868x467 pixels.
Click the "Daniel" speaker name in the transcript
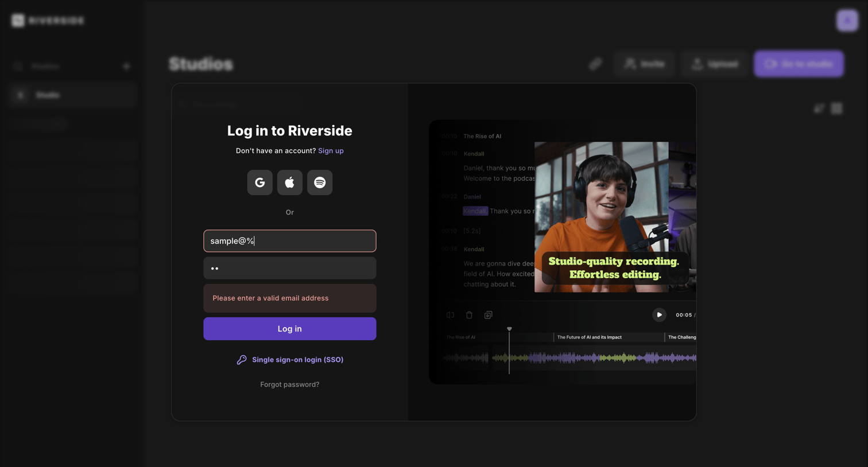(472, 197)
